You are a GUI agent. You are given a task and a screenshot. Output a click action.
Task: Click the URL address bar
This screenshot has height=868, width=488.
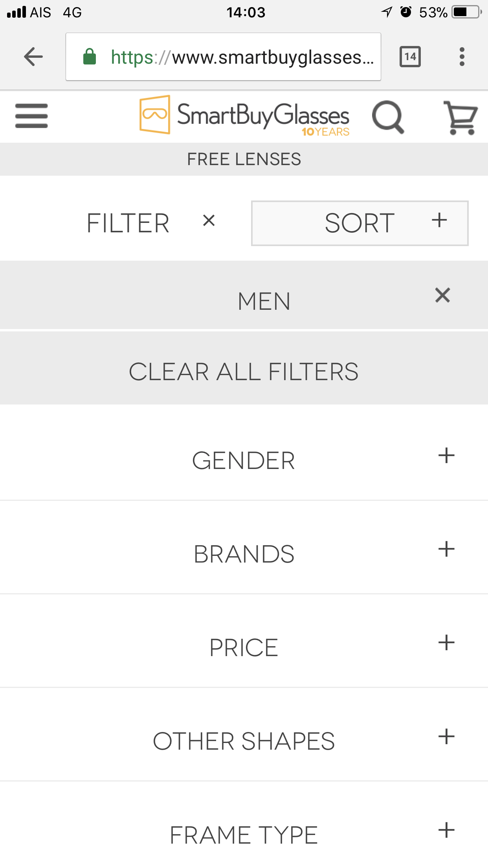223,57
